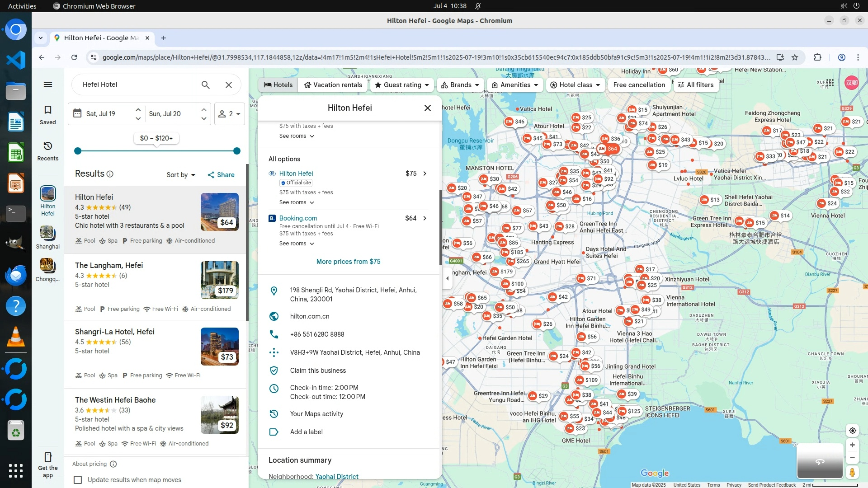Toggle the Free cancellation filter

(x=639, y=85)
